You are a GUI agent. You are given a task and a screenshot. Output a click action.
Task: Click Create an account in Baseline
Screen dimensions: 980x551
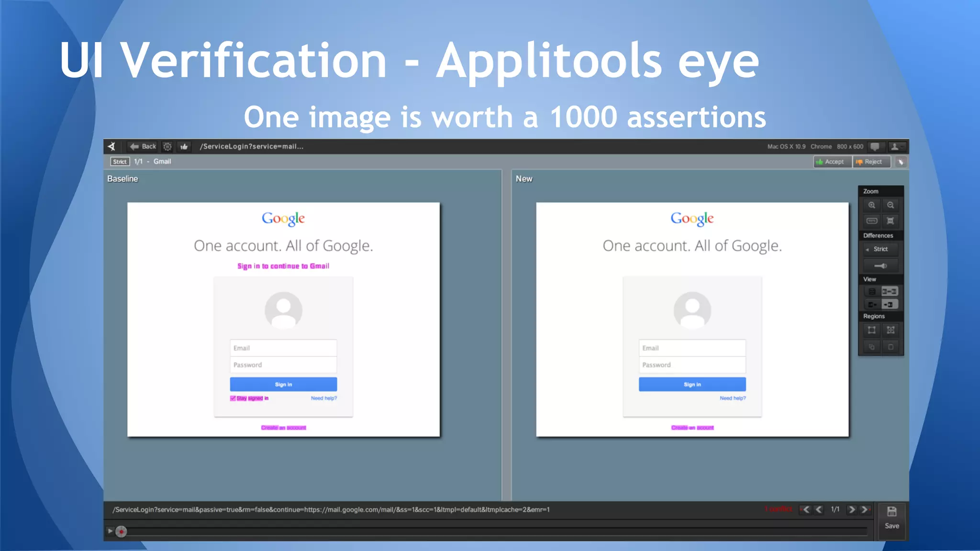click(283, 428)
